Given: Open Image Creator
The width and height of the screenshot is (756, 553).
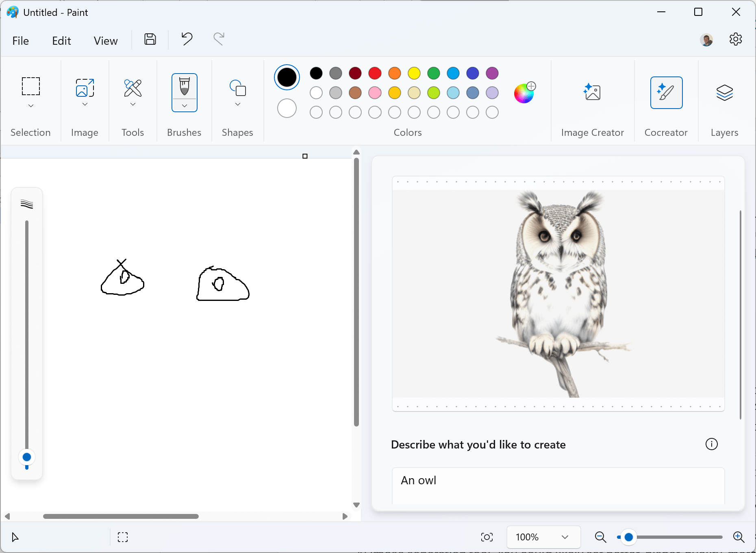Looking at the screenshot, I should (x=592, y=92).
